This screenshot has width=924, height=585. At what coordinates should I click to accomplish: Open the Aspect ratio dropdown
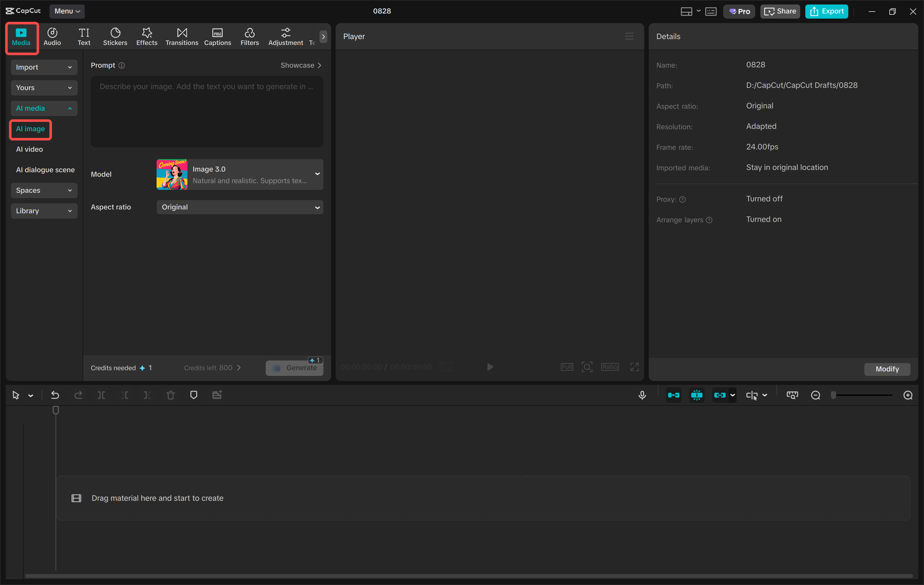[x=240, y=207]
